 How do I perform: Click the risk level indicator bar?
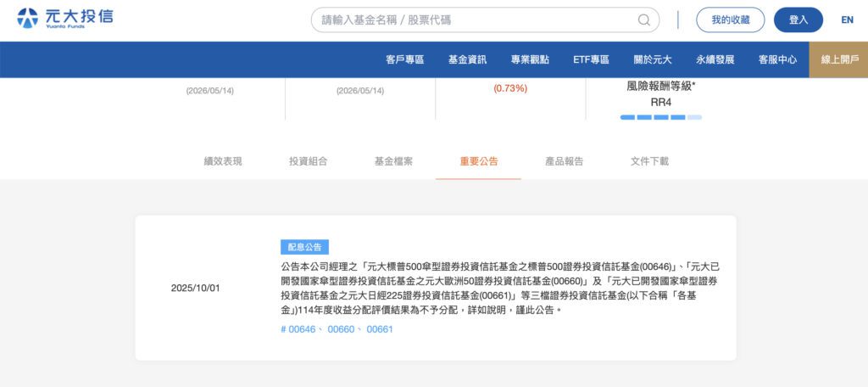point(661,117)
